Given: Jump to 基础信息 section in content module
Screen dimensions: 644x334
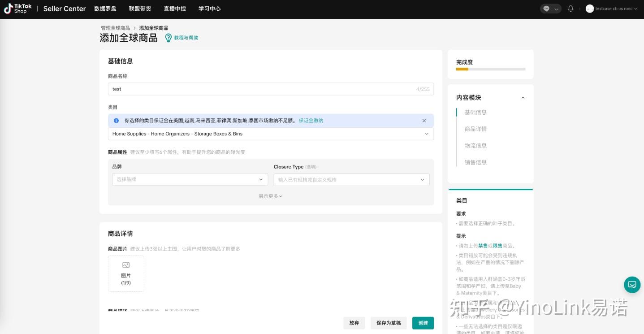Looking at the screenshot, I should pos(475,112).
